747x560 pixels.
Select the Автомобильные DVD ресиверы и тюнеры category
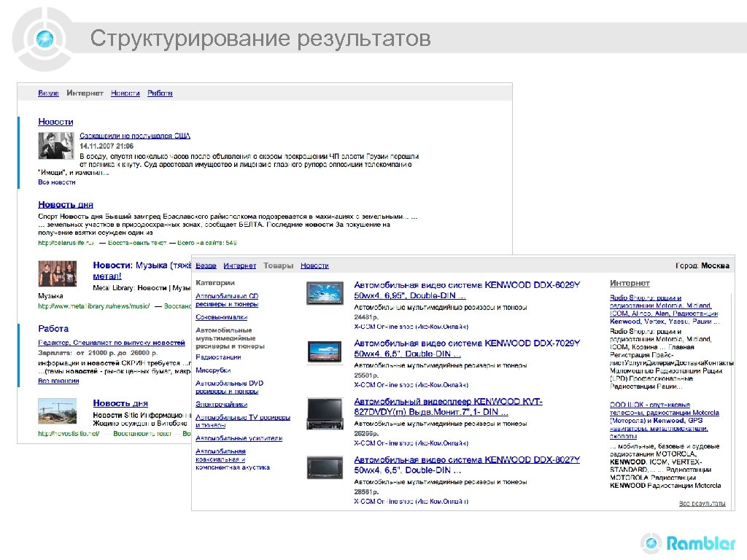[x=229, y=387]
